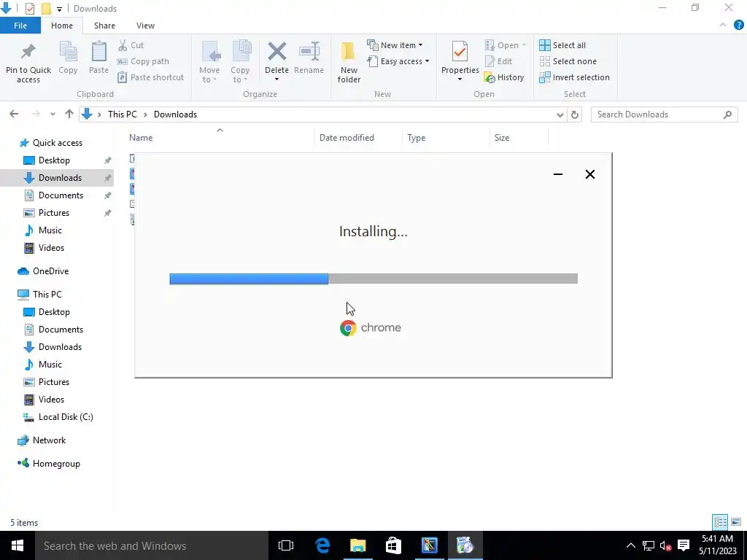Image resolution: width=747 pixels, height=560 pixels.
Task: Switch to the Share ribbon tab
Action: click(104, 26)
